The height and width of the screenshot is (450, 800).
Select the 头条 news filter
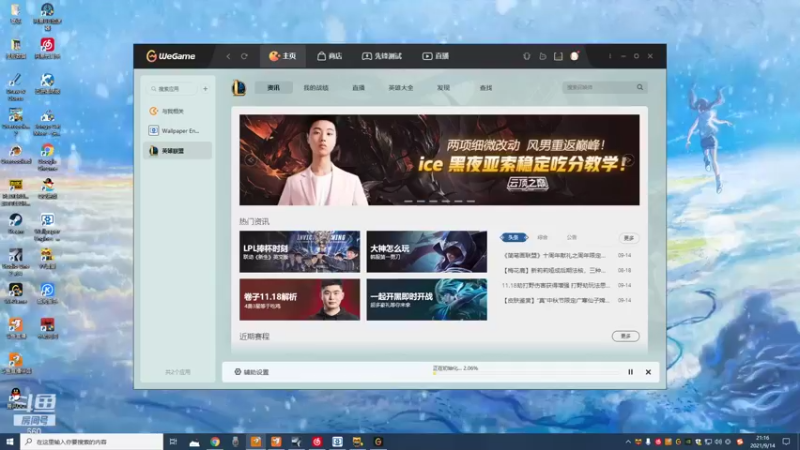(514, 237)
